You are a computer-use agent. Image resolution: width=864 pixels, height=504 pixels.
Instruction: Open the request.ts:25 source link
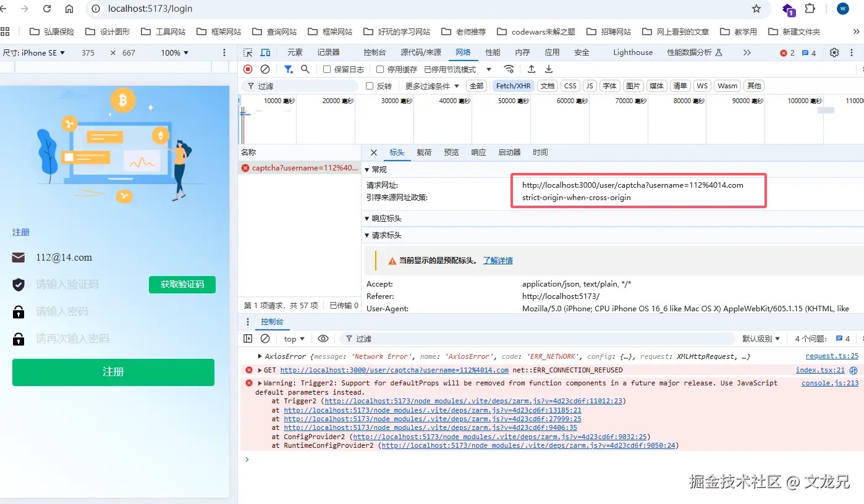pos(832,356)
